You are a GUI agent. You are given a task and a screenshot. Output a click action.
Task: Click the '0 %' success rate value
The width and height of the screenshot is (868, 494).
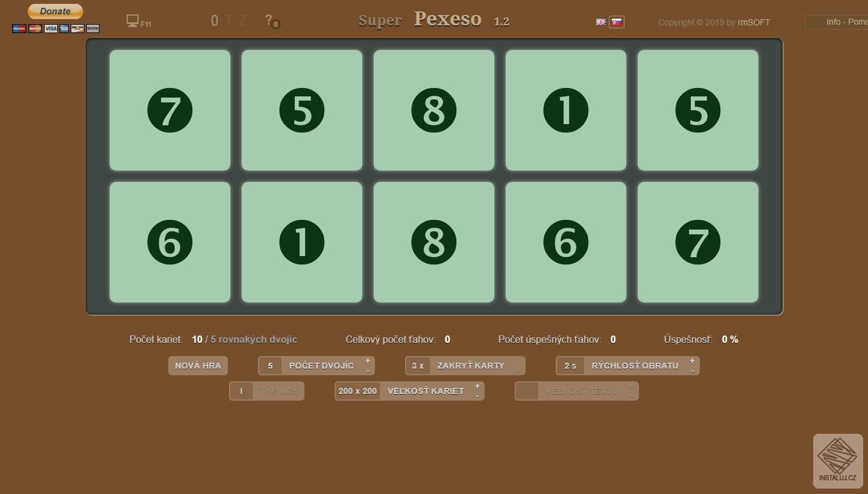point(730,339)
